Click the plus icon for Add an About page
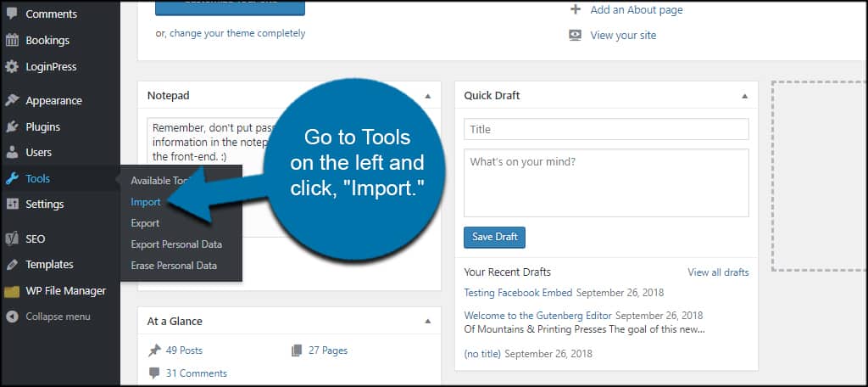 [576, 9]
